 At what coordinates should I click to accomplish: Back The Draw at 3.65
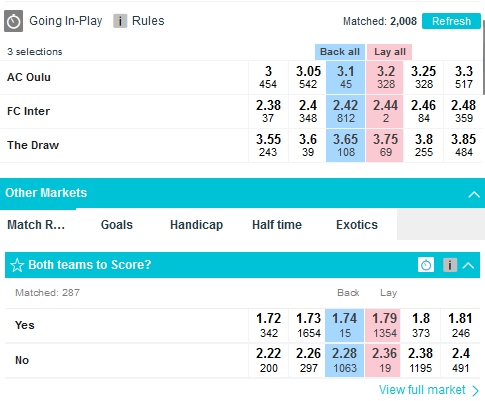click(345, 145)
